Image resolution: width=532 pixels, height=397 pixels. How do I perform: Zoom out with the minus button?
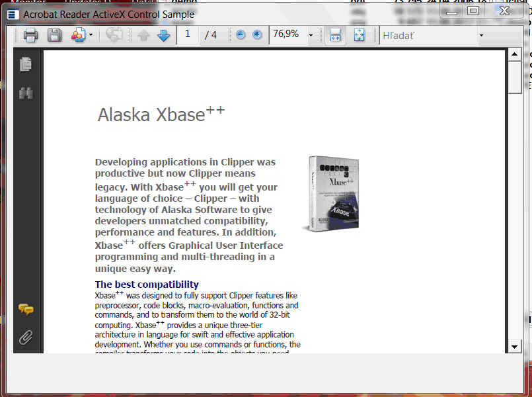(241, 34)
